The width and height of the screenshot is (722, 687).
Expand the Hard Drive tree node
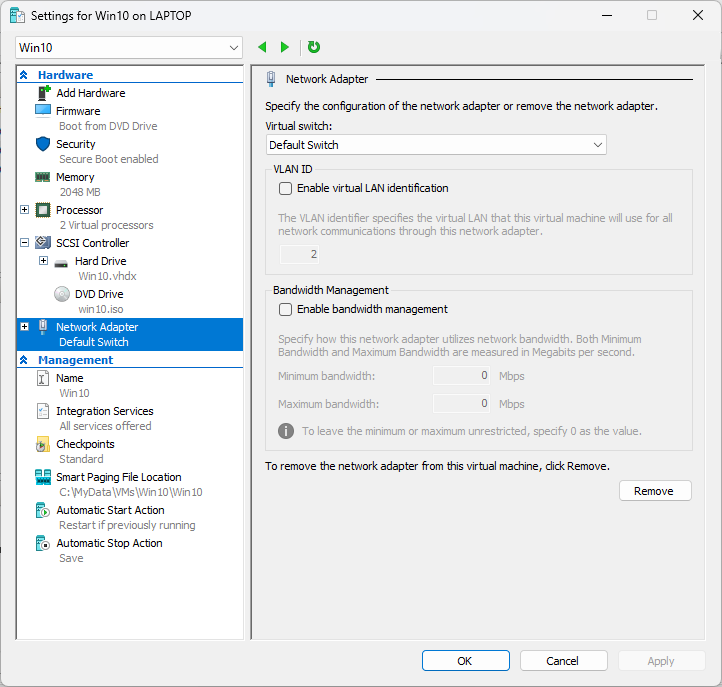click(43, 261)
